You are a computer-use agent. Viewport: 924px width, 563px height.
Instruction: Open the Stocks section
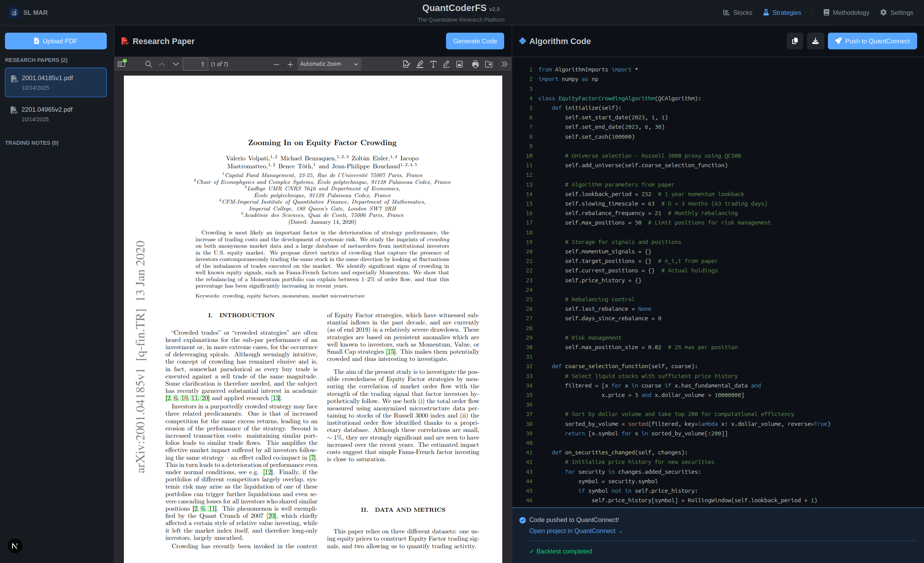pos(737,12)
